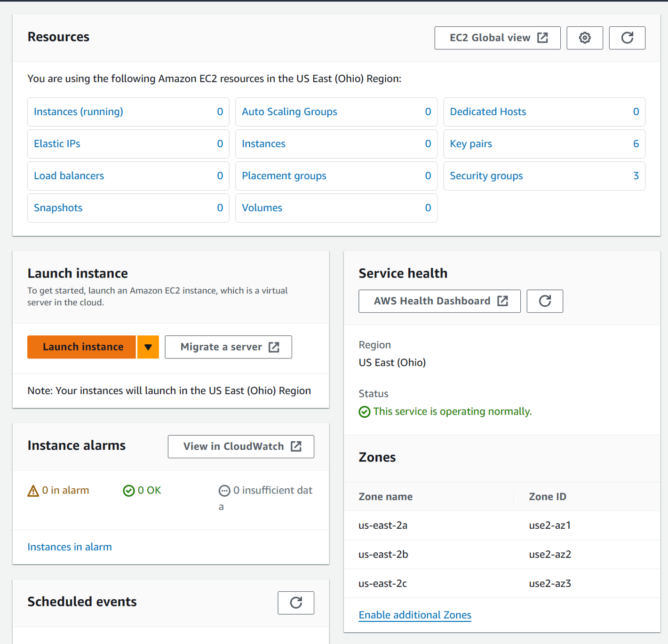
Task: Click the Launch instance button
Action: click(82, 347)
